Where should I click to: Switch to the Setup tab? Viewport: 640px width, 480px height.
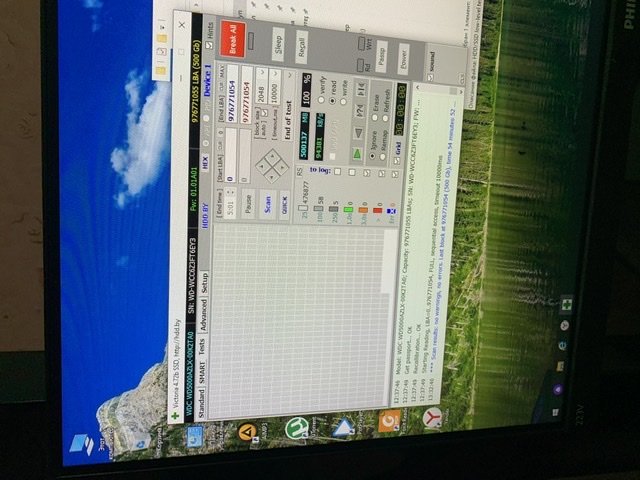tap(204, 283)
